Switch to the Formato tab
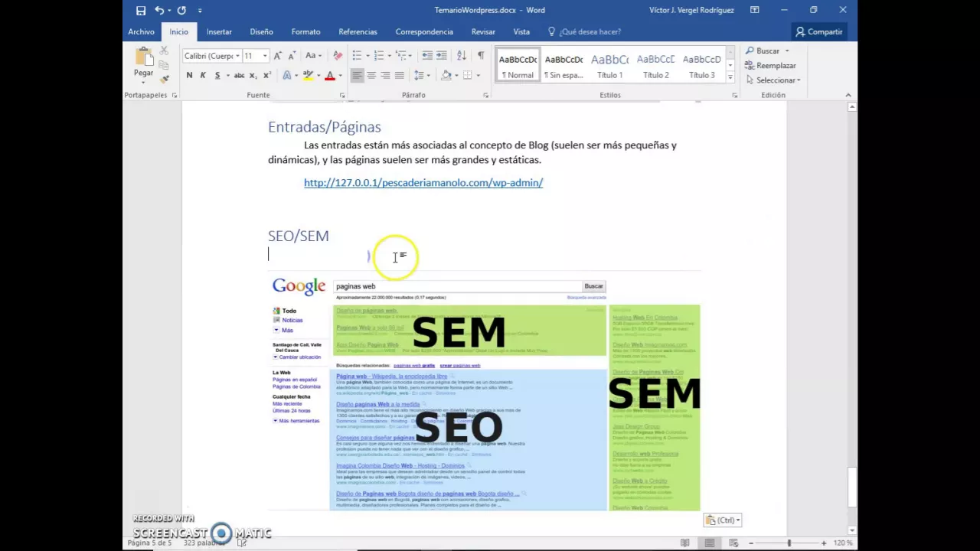 tap(305, 32)
